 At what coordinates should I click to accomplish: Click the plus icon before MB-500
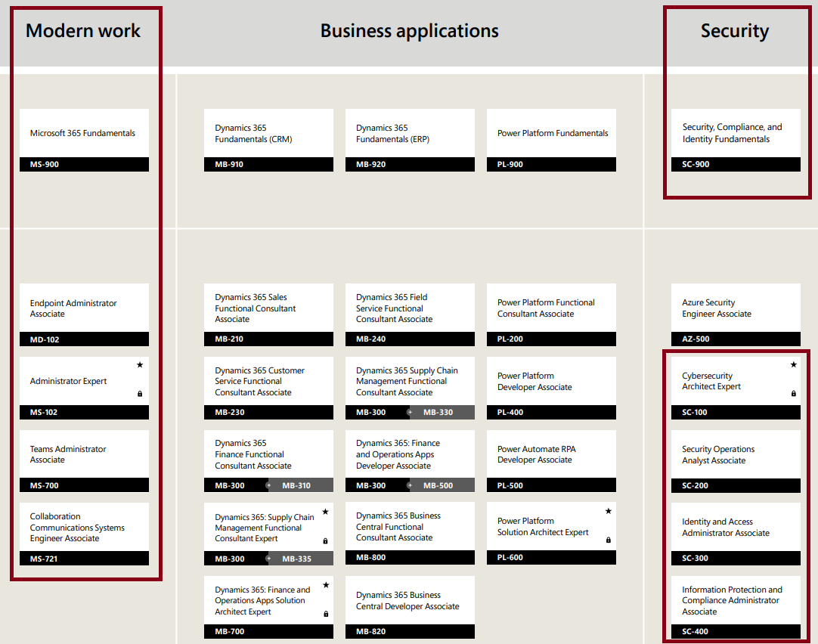[x=410, y=485]
